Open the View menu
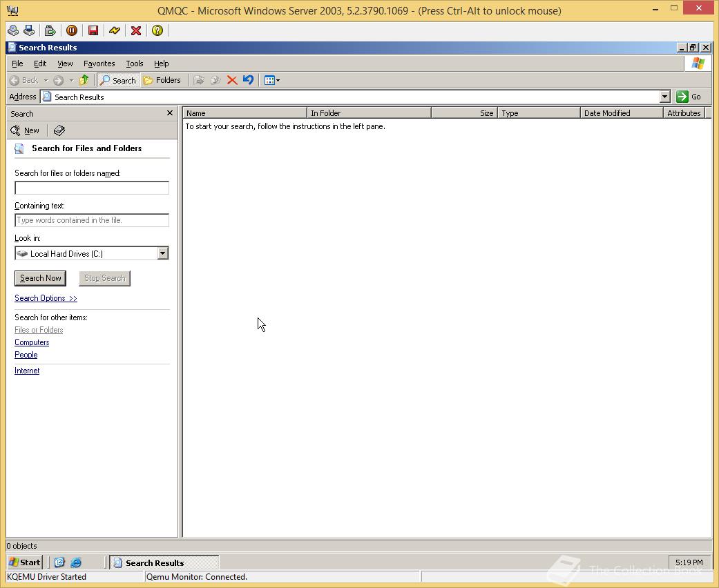The width and height of the screenshot is (719, 588). [x=65, y=63]
